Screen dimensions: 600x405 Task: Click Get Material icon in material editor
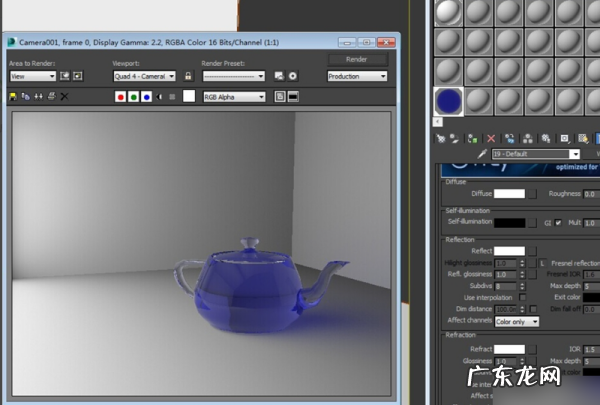tap(439, 138)
